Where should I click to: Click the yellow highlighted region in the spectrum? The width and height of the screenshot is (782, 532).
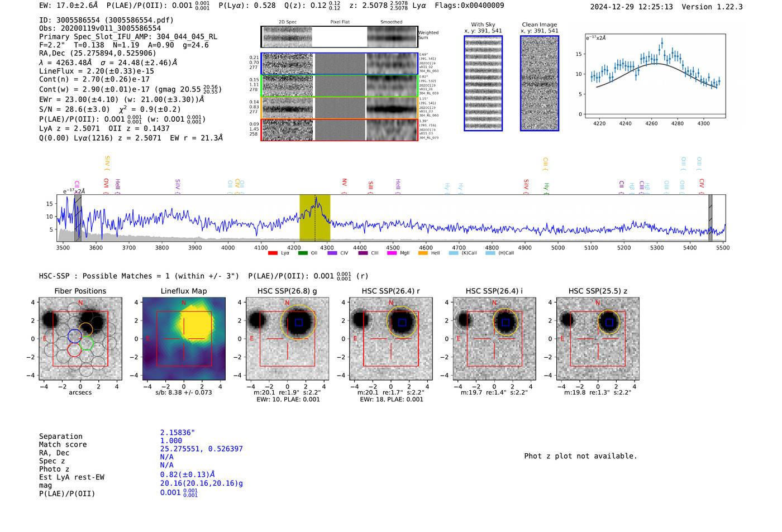(x=315, y=218)
